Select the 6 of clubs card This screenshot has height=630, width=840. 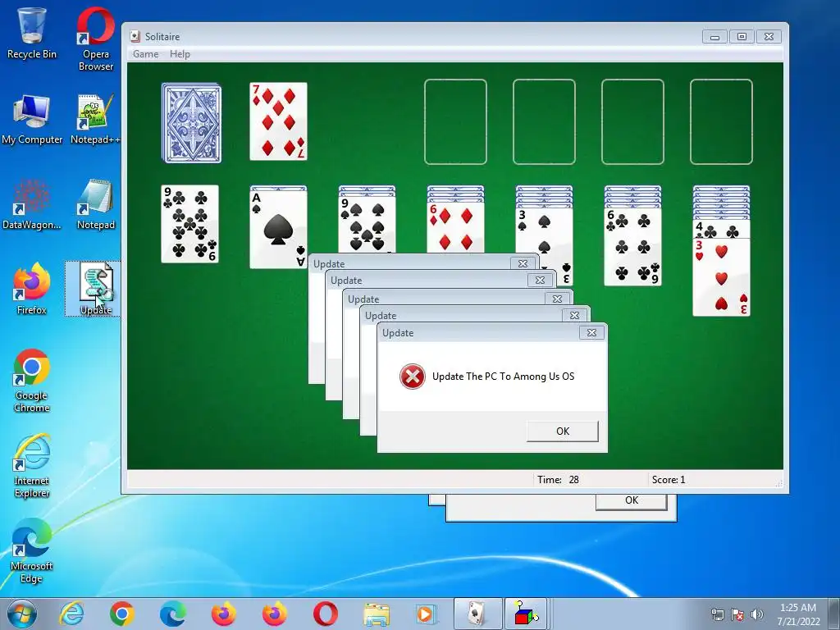point(632,247)
